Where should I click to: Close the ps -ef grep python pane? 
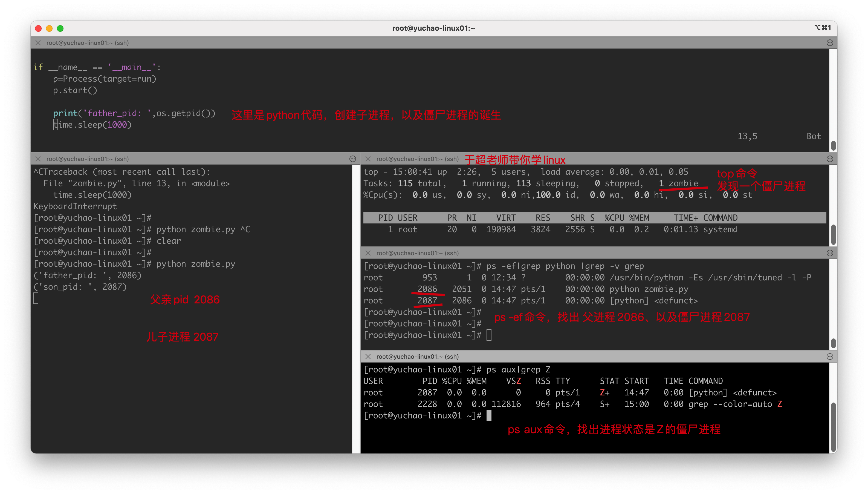point(368,253)
